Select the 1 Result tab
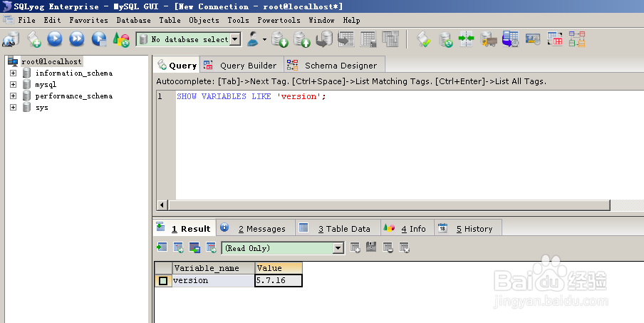 click(185, 228)
